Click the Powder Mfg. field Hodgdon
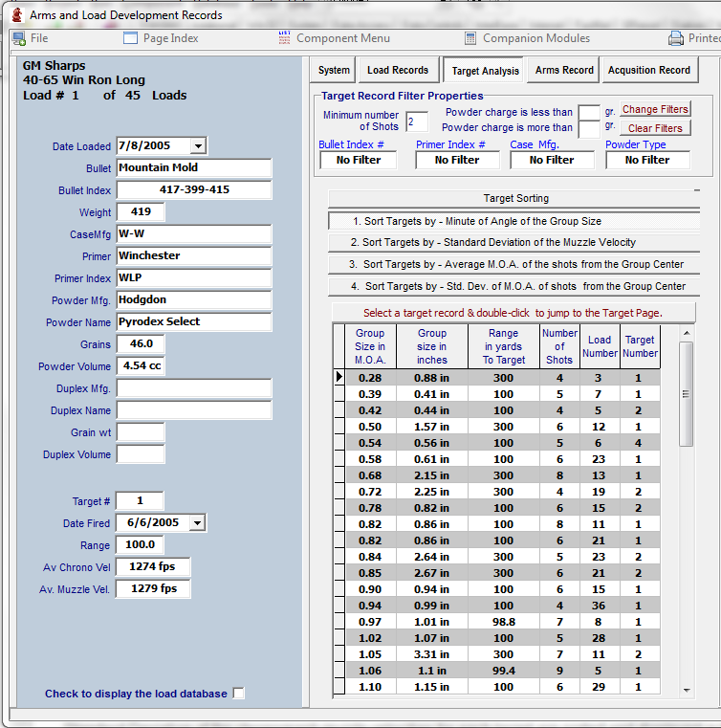Image resolution: width=721 pixels, height=728 pixels. pyautogui.click(x=194, y=300)
